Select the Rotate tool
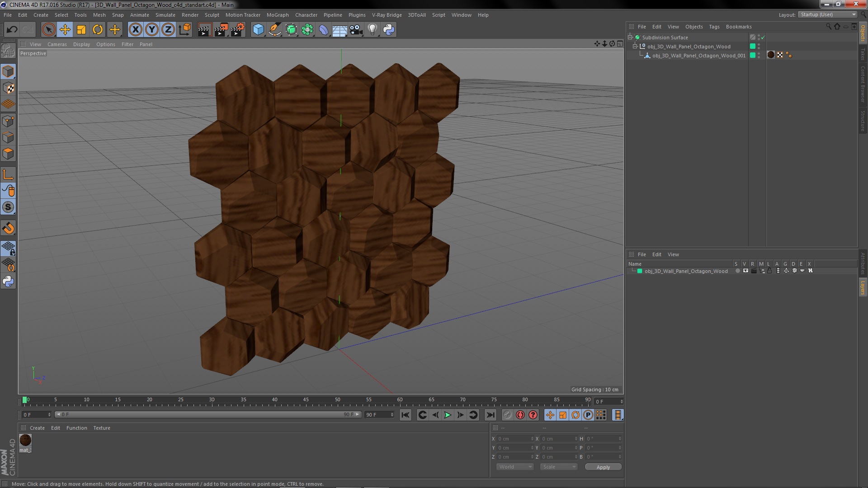This screenshot has width=868, height=488. (x=98, y=30)
